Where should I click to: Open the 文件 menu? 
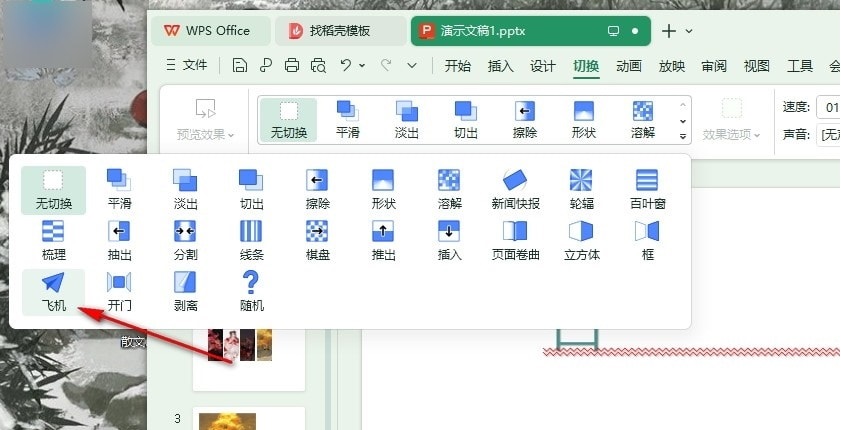click(187, 66)
